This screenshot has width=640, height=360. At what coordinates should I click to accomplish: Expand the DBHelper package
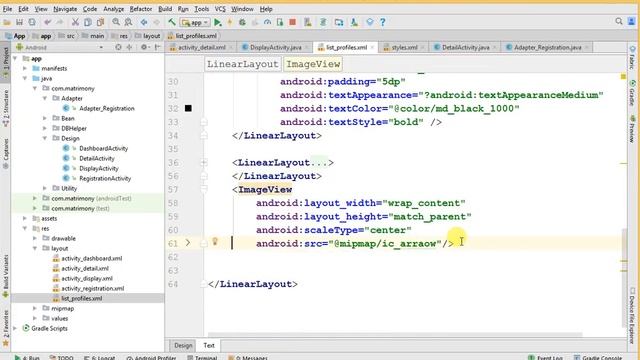tap(45, 128)
